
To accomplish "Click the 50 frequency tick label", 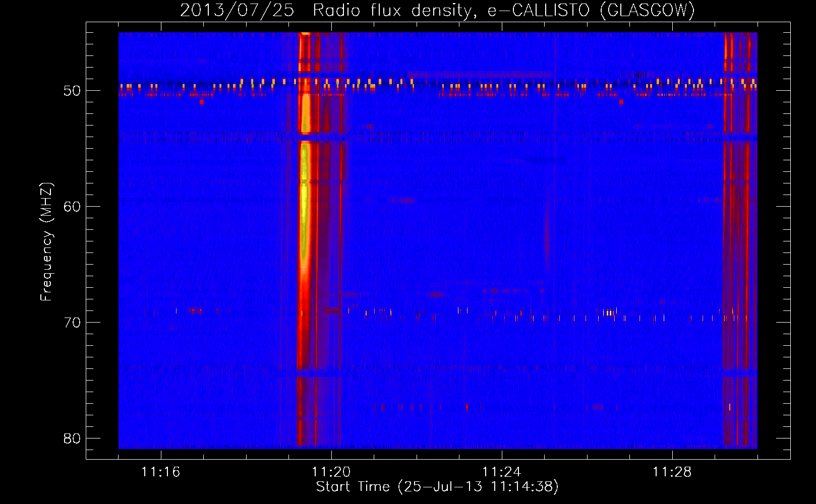I will (x=72, y=91).
